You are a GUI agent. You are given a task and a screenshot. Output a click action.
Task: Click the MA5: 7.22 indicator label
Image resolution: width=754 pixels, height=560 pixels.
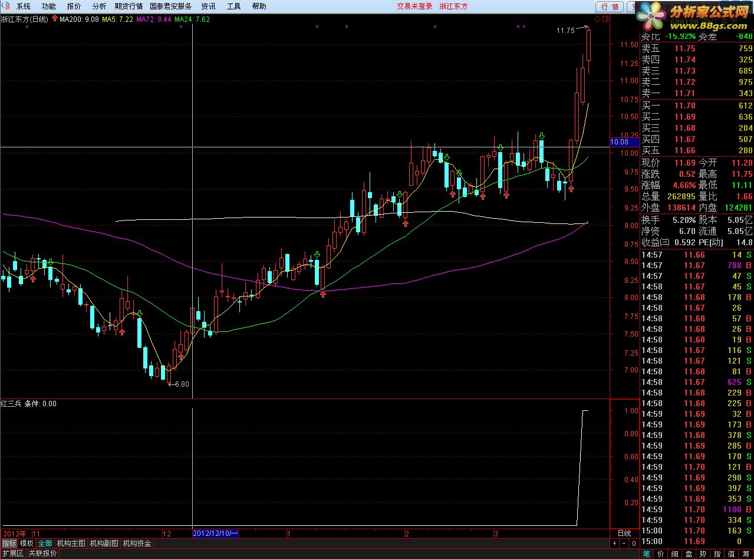coord(117,19)
